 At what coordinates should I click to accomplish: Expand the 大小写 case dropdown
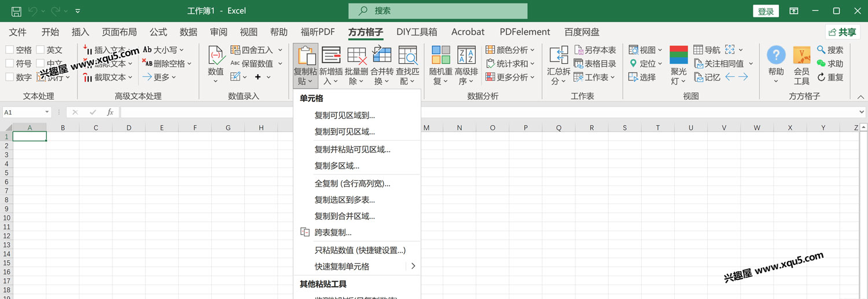(181, 50)
